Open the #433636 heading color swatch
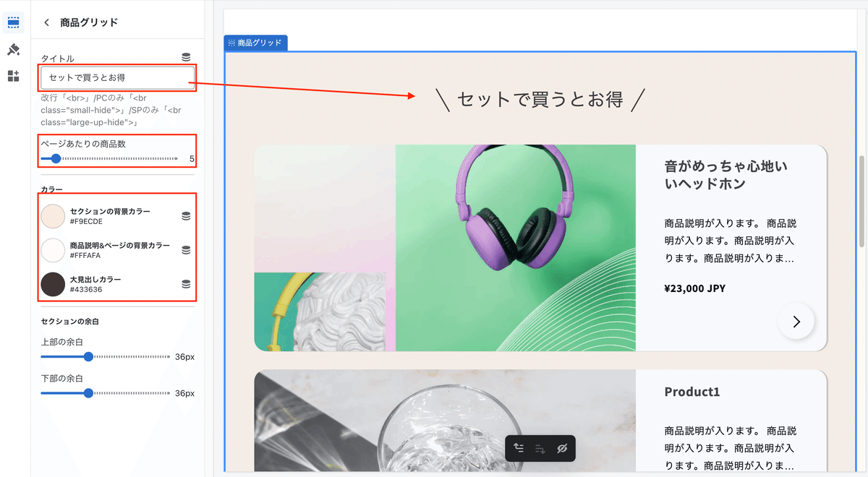868x477 pixels. [x=54, y=284]
